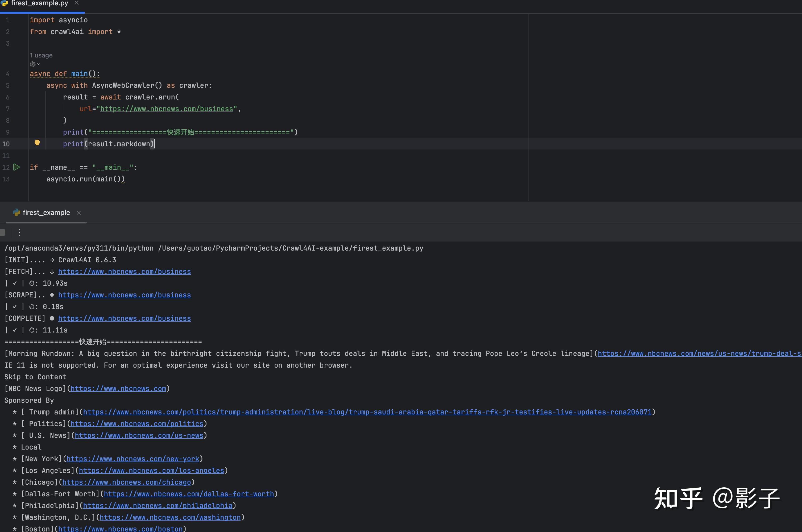Screen dimensions: 802x532
Task: Click the New York nbcnews link
Action: coord(133,459)
